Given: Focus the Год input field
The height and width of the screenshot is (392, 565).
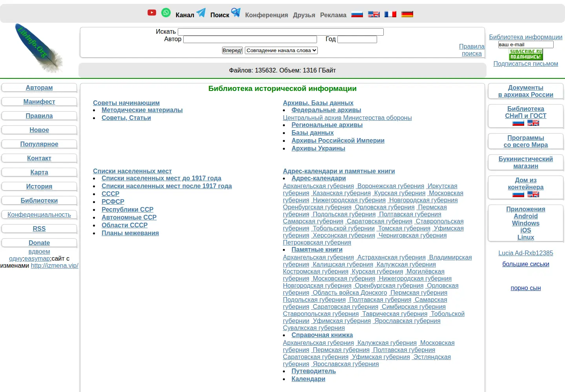Looking at the screenshot, I should (357, 39).
